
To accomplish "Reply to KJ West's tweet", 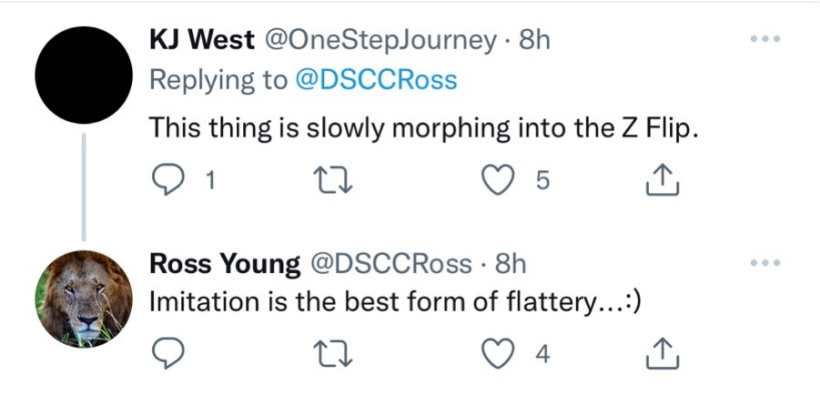I will tap(167, 181).
